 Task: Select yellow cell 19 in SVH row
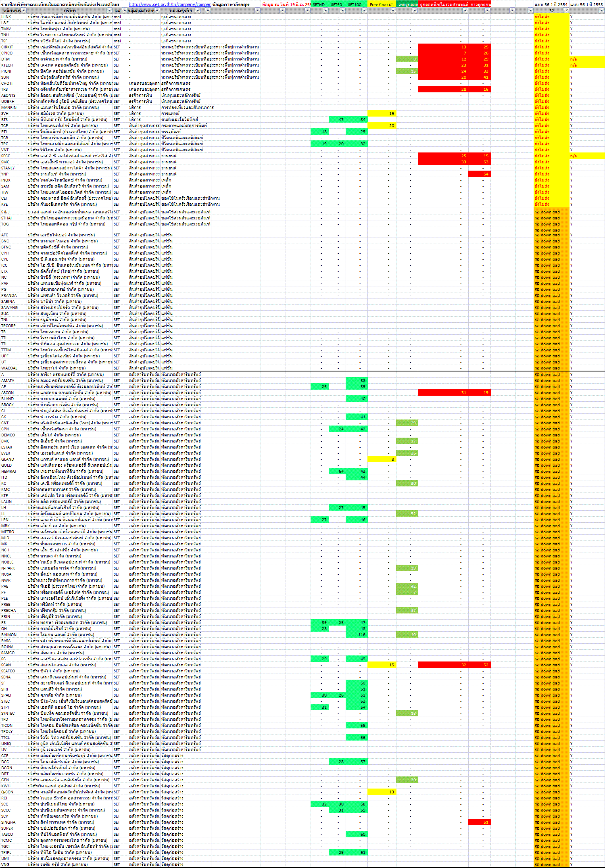382,114
